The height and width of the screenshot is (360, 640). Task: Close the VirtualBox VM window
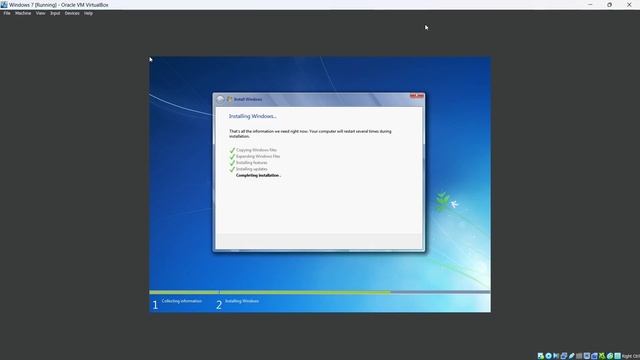629,4
